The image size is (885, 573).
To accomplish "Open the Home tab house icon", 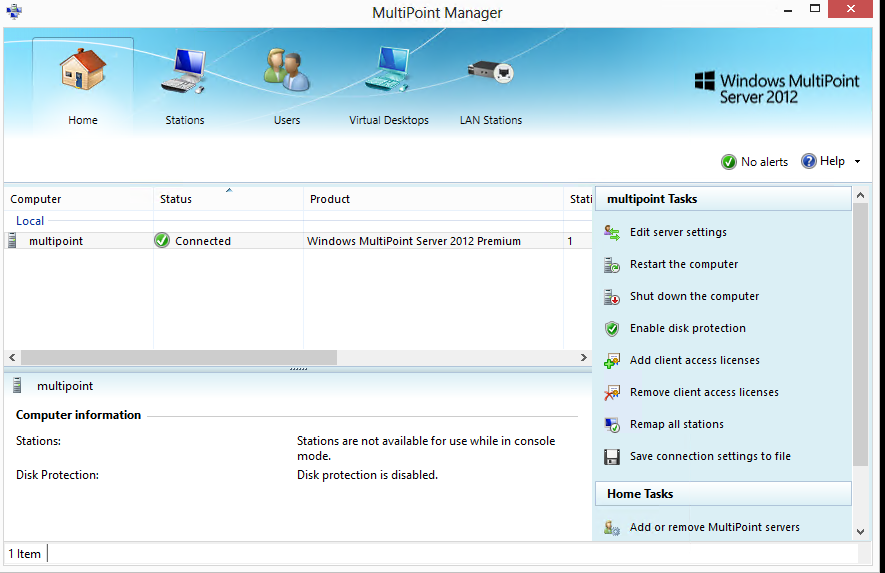I will coord(82,69).
